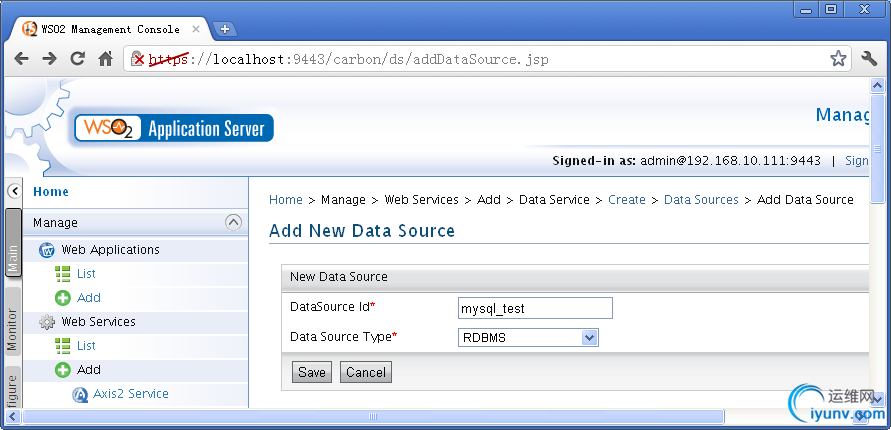Click the browser back arrow

click(21, 59)
